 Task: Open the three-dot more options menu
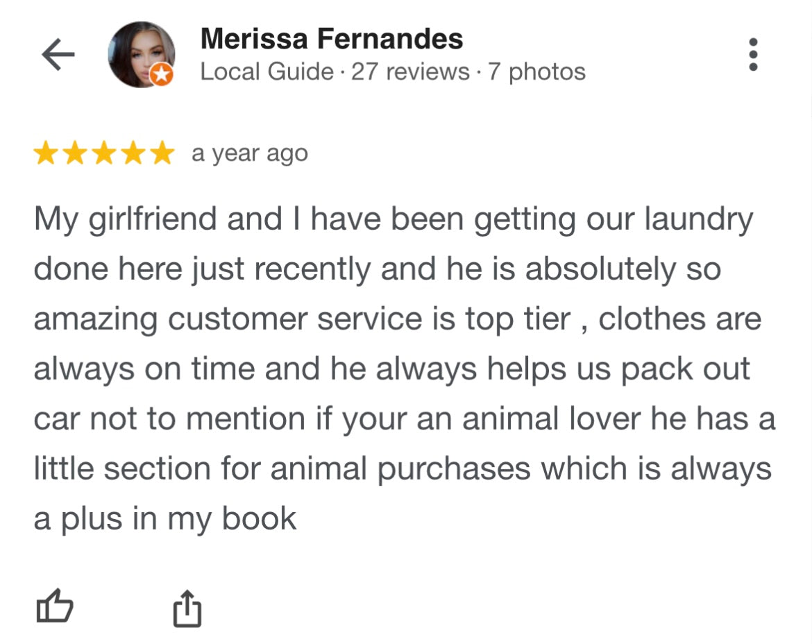tap(754, 54)
